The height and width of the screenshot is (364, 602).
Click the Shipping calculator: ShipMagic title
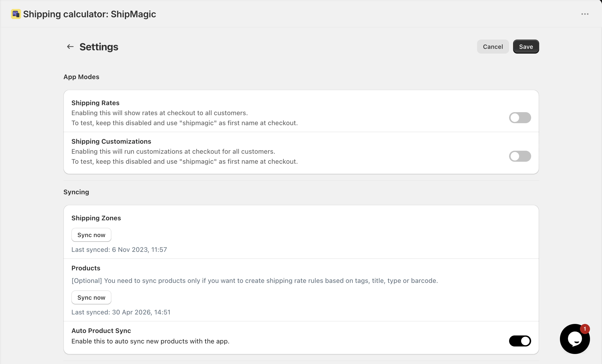point(90,14)
